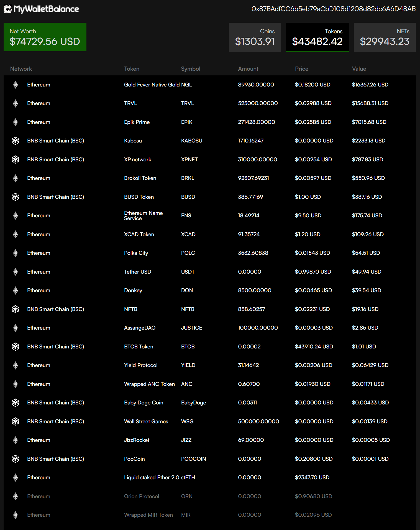Screen dimensions: 420x530
Task: Click the JUSTICE symbol cell
Action: [x=192, y=328]
